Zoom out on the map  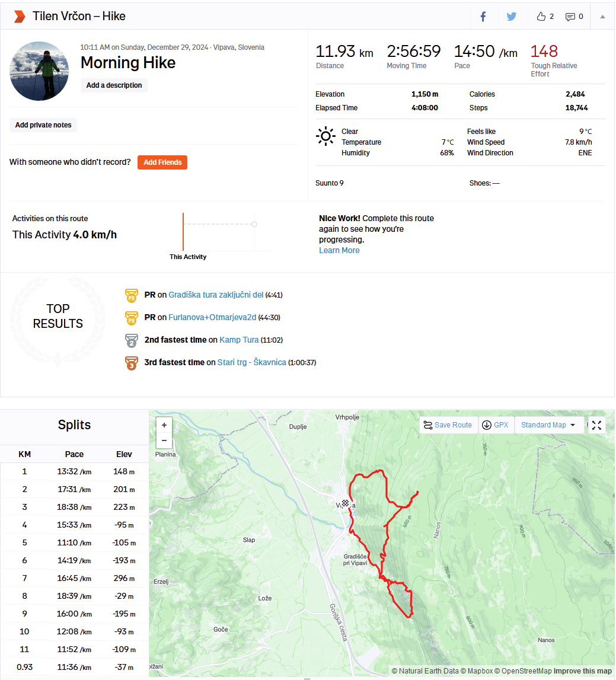[x=164, y=440]
